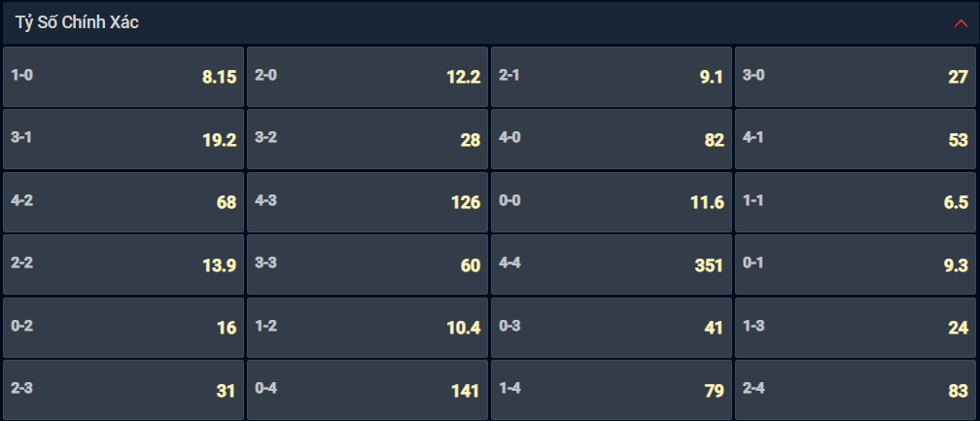The height and width of the screenshot is (421, 980).
Task: Select the 3-0 score at 27
Action: pos(855,77)
